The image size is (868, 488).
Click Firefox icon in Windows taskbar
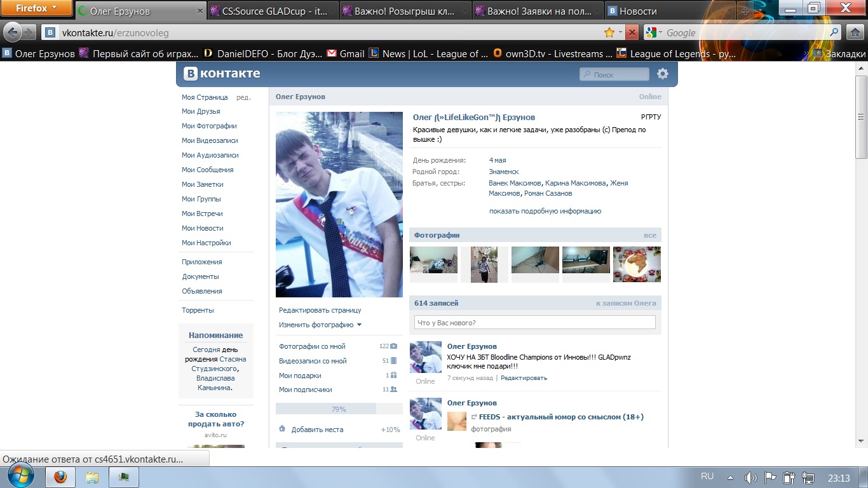60,477
